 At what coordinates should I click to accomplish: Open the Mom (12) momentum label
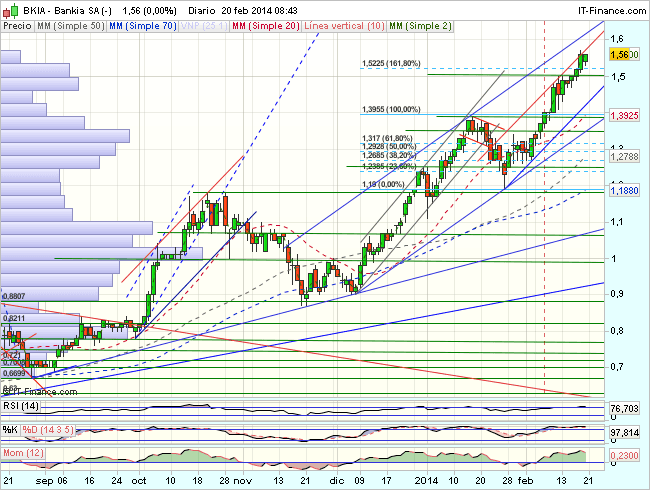coord(23,453)
